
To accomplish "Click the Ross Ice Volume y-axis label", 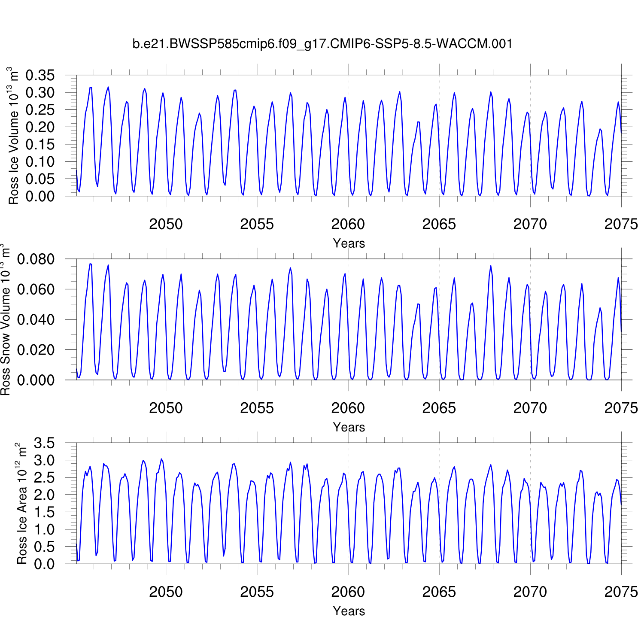I will tap(14, 136).
